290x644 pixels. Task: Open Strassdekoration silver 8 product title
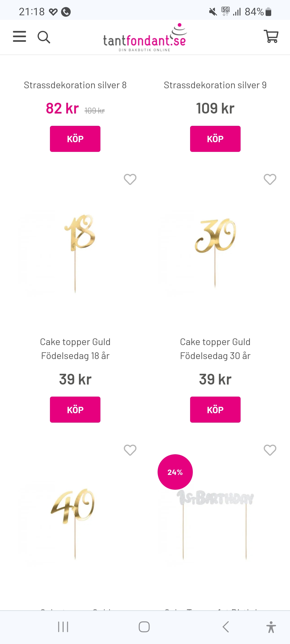75,85
